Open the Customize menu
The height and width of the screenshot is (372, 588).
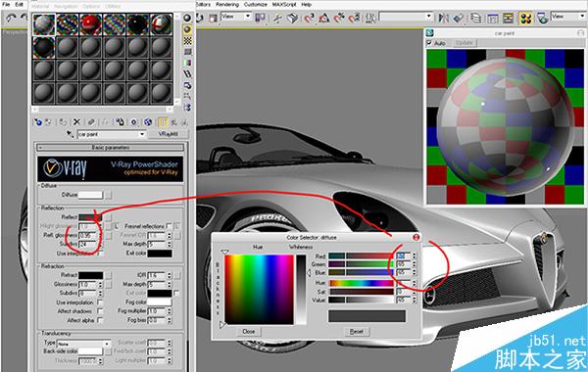[256, 5]
